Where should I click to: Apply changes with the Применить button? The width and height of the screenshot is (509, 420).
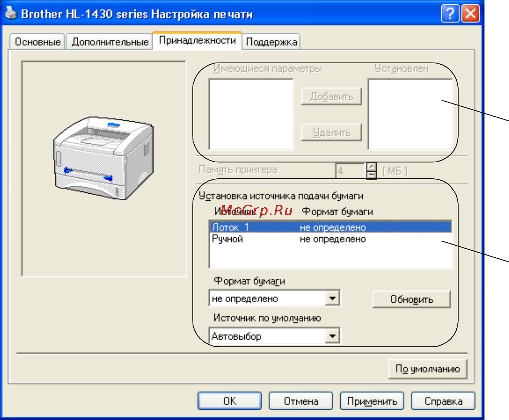(372, 401)
